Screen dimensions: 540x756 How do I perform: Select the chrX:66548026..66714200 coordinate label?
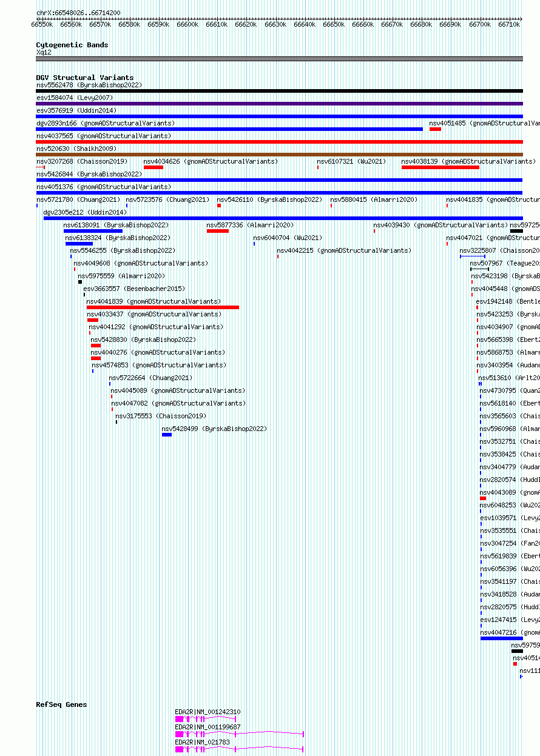[x=78, y=13]
